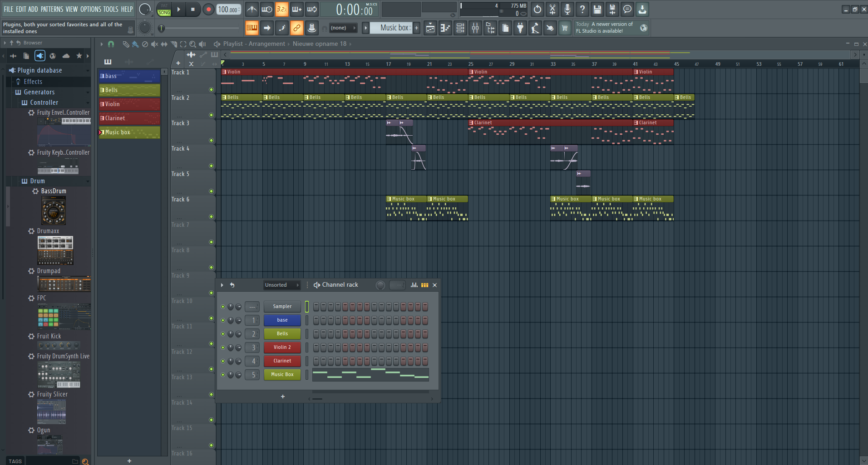Image resolution: width=868 pixels, height=465 pixels.
Task: Toggle the Playlist snap magnet icon
Action: (111, 44)
